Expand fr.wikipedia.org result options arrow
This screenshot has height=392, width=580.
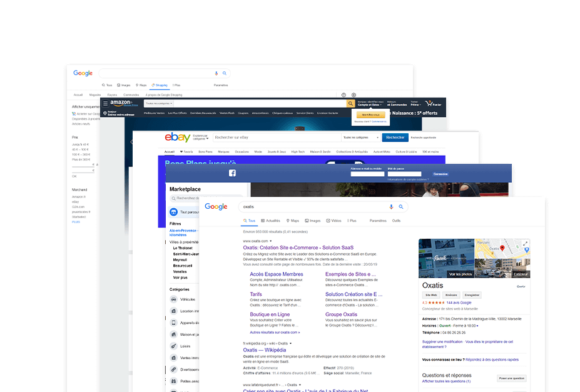pyautogui.click(x=291, y=344)
